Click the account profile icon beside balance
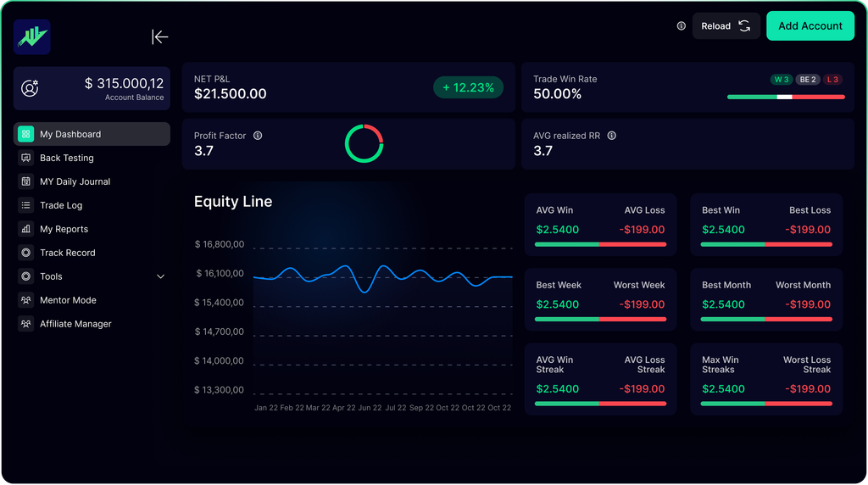Image resolution: width=868 pixels, height=485 pixels. pos(30,88)
